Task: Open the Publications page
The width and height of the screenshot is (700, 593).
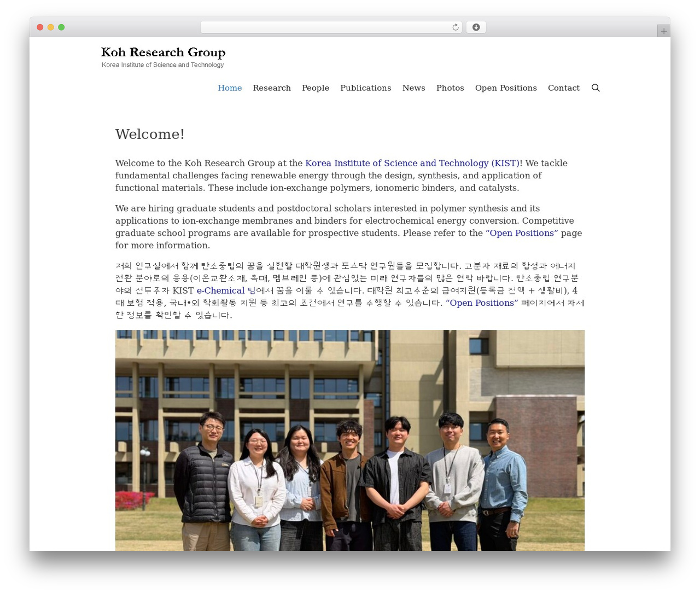Action: 366,88
